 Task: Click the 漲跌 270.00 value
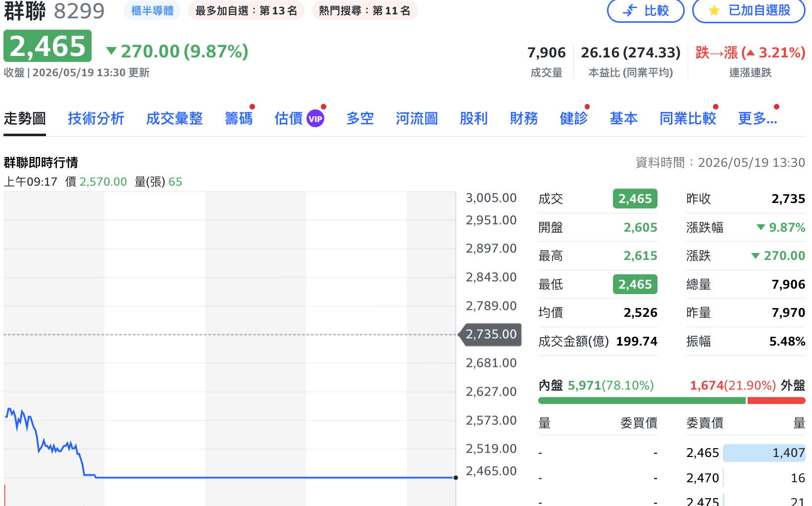point(778,256)
